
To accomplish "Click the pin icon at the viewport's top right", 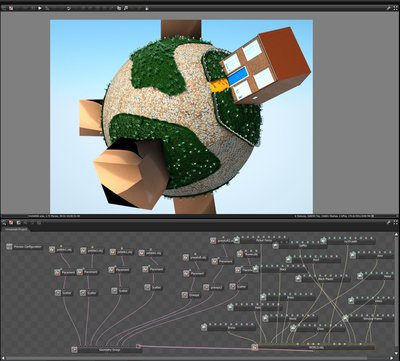I will (389, 8).
